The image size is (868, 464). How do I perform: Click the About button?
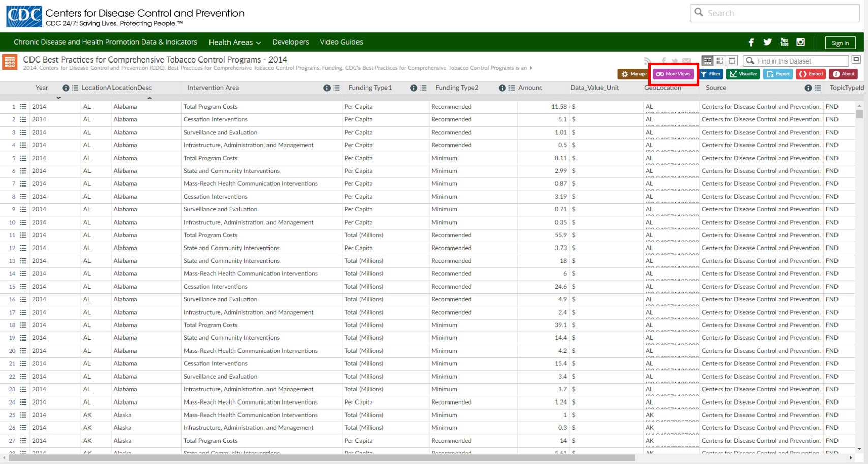pos(844,74)
